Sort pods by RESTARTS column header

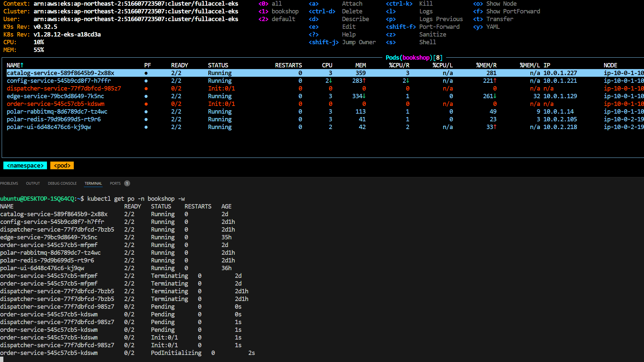point(288,65)
